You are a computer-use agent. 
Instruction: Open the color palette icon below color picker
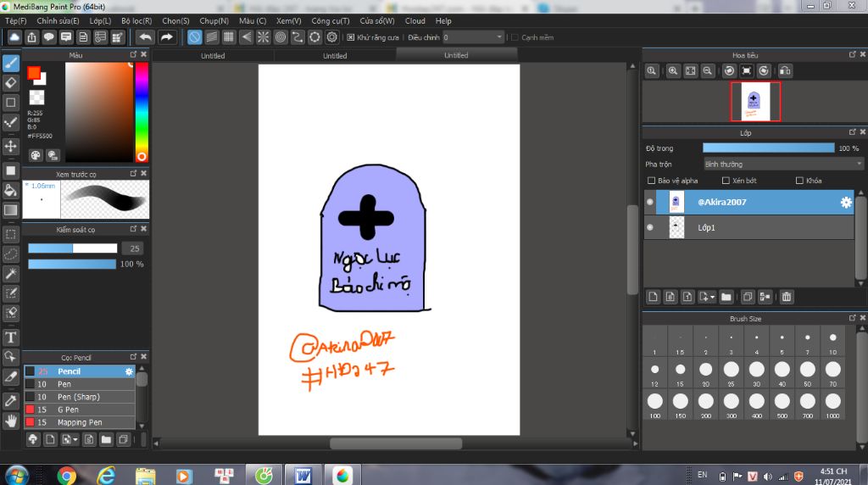tap(36, 155)
